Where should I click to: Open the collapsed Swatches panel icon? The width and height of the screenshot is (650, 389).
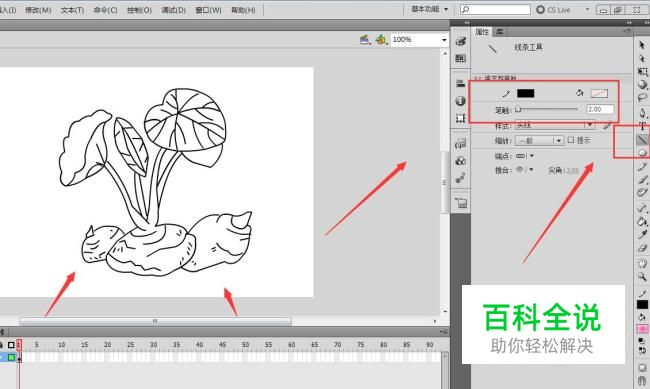pos(461,58)
